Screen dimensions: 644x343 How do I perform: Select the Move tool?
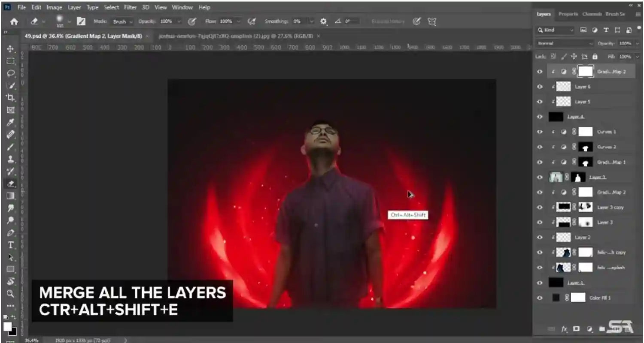pos(10,49)
